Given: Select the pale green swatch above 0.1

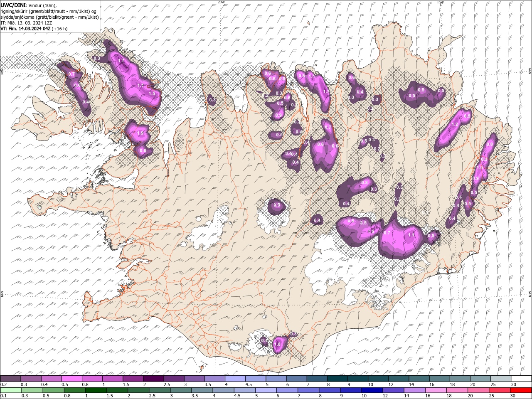Looking at the screenshot, I should point(11,390).
